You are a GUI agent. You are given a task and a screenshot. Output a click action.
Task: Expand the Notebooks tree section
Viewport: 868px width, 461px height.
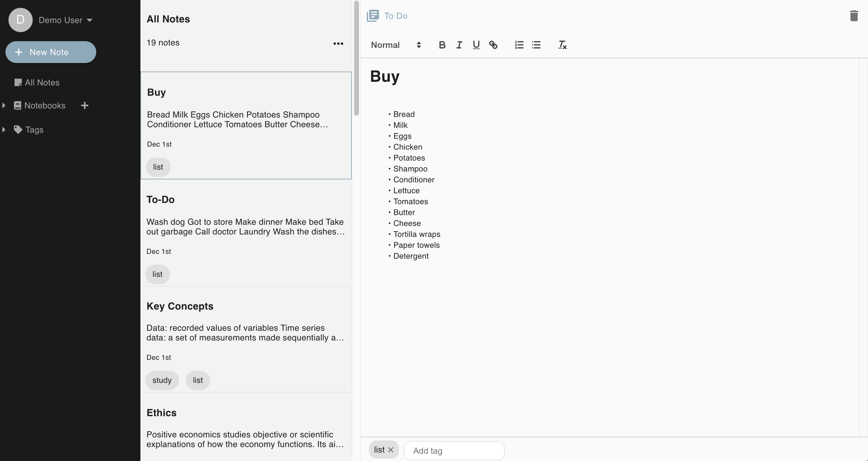coord(4,105)
